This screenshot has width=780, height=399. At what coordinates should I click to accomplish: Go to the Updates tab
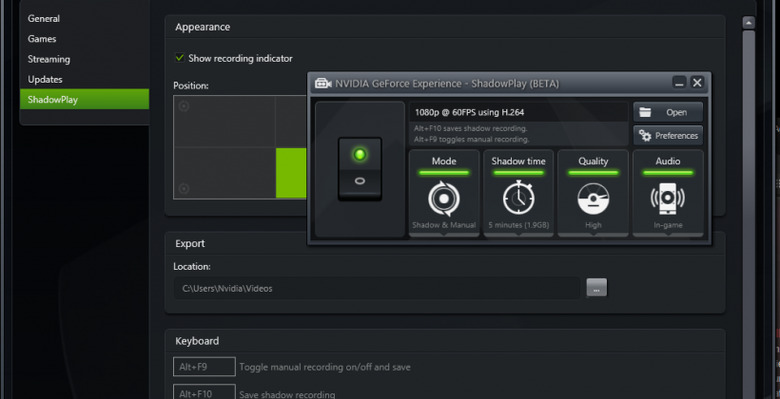click(45, 80)
